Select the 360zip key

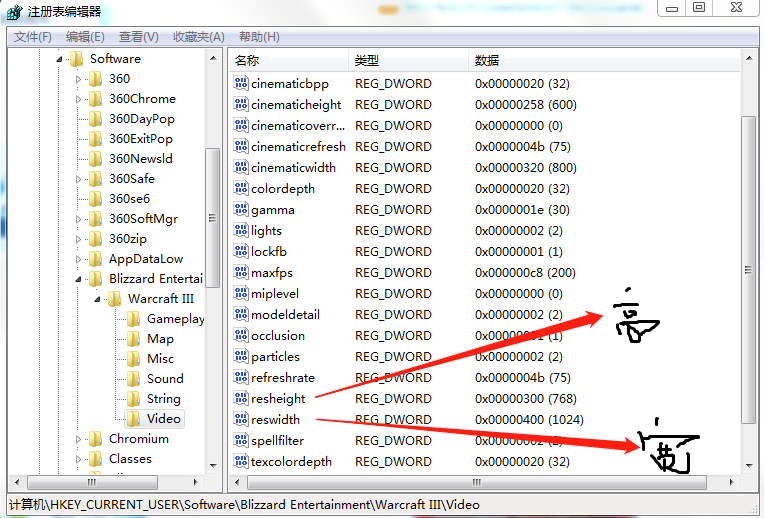click(x=128, y=239)
